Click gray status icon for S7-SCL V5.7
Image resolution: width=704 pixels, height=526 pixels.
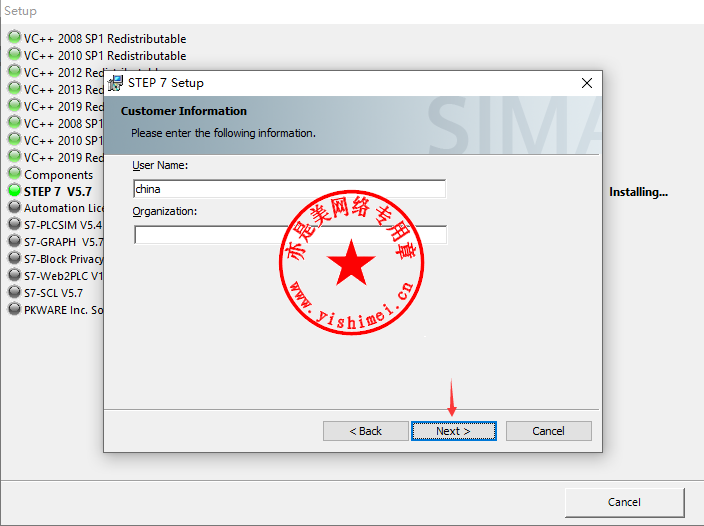tap(14, 292)
